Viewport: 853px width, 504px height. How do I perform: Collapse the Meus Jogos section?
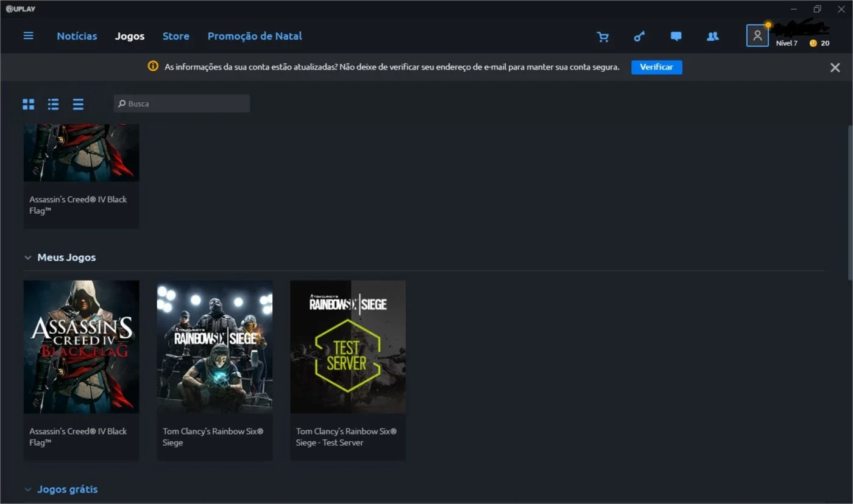(27, 257)
